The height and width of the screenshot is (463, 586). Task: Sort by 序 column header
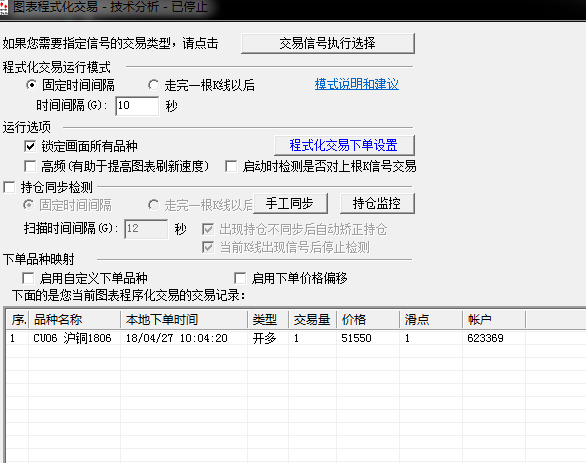point(18,320)
